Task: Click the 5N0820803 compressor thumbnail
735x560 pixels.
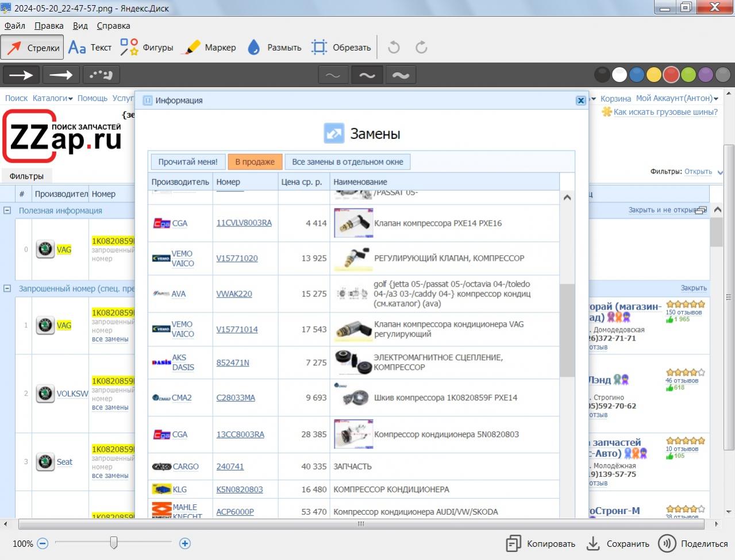Action: pyautogui.click(x=353, y=434)
